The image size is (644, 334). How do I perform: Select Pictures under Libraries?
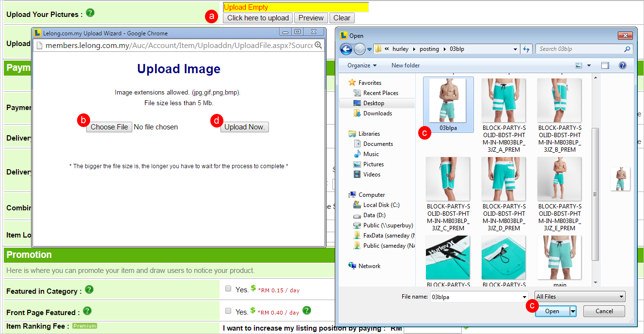[x=373, y=164]
